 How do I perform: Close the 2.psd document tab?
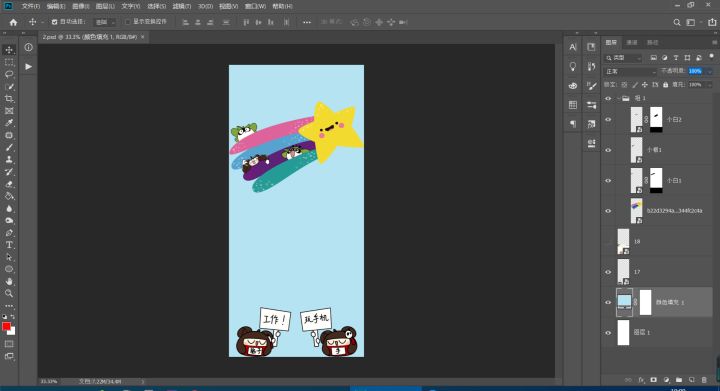(143, 37)
